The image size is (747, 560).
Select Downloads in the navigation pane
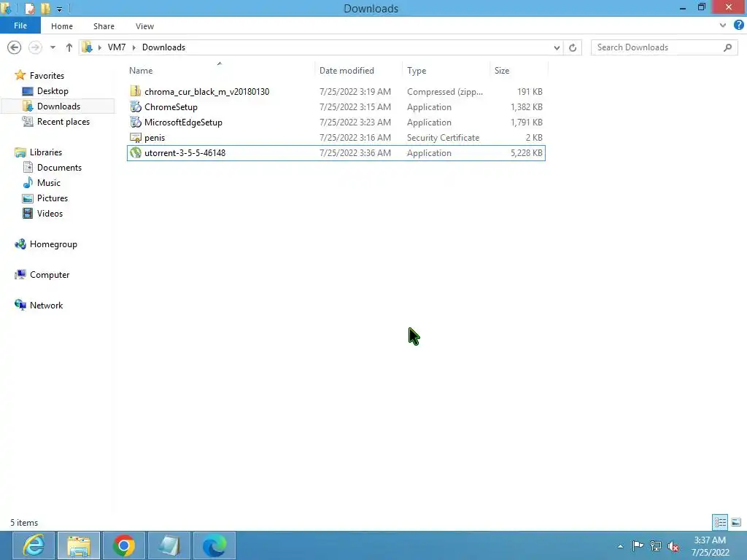tap(58, 106)
